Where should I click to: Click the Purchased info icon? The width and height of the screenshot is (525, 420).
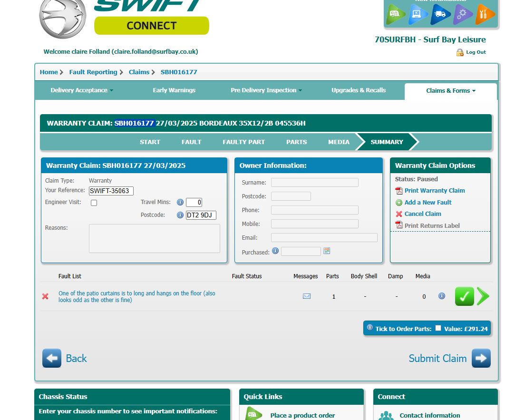[x=275, y=251]
